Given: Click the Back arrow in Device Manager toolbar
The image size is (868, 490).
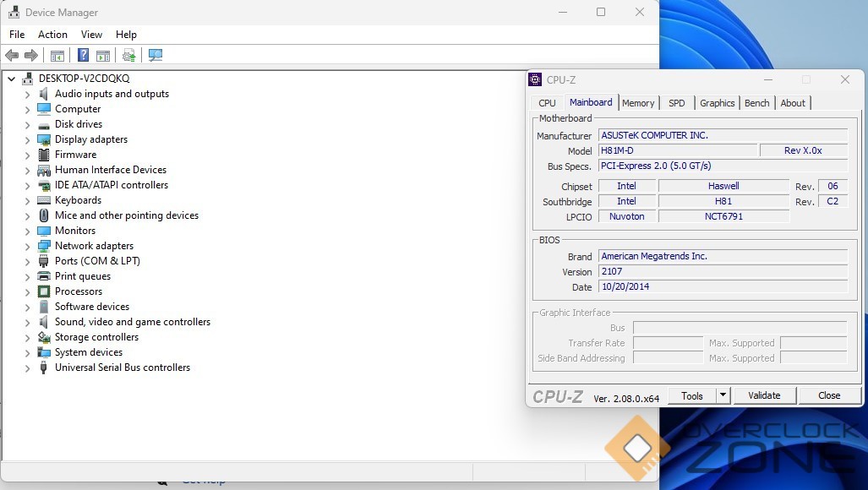Looking at the screenshot, I should coord(12,55).
